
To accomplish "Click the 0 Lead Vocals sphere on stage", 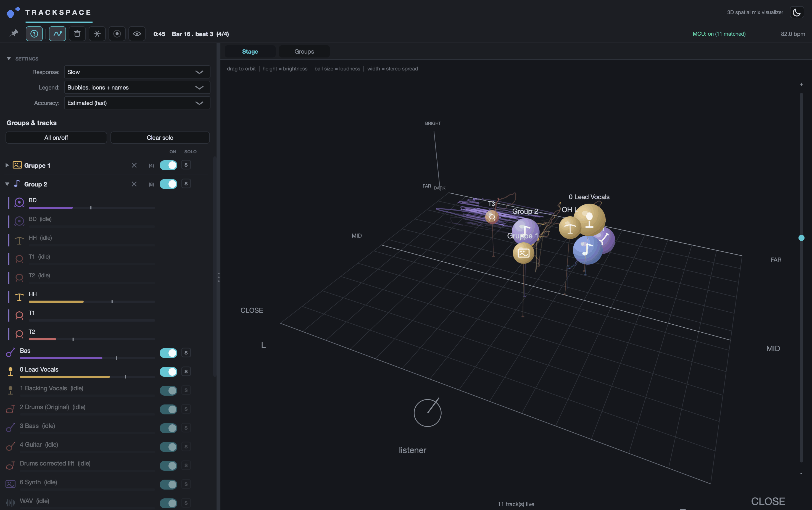I will 589,220.
